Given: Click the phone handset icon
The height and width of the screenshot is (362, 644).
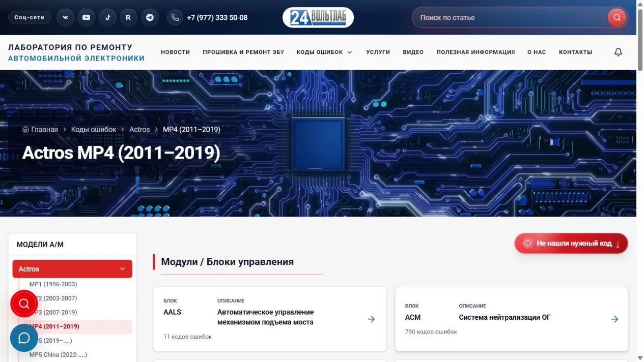Looking at the screenshot, I should pyautogui.click(x=175, y=17).
